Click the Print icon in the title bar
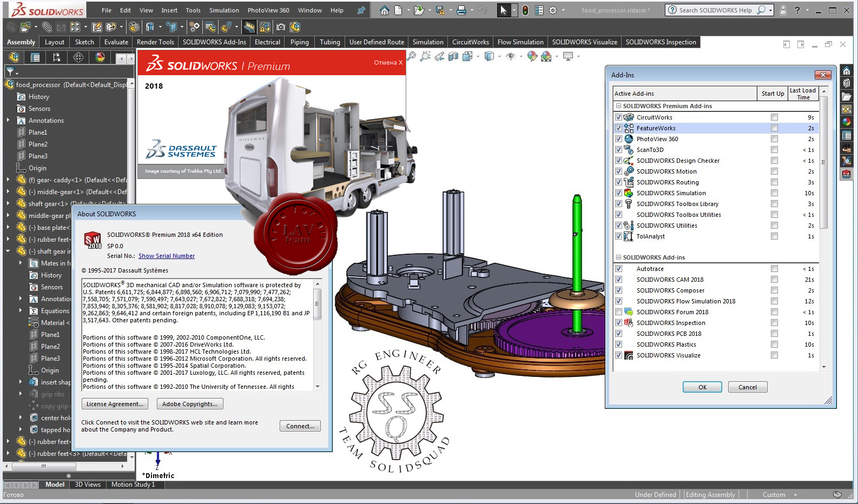The image size is (858, 504). click(461, 10)
